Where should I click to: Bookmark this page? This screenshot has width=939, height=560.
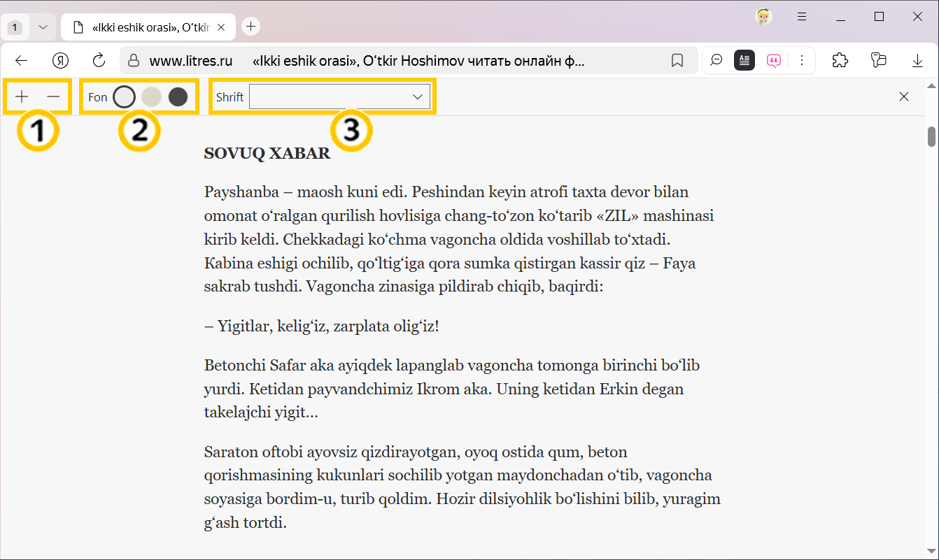tap(677, 60)
